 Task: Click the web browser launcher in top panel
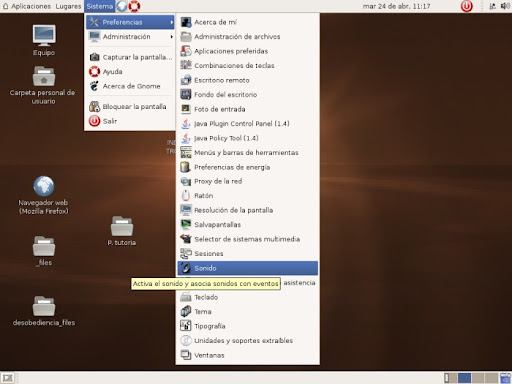click(122, 6)
